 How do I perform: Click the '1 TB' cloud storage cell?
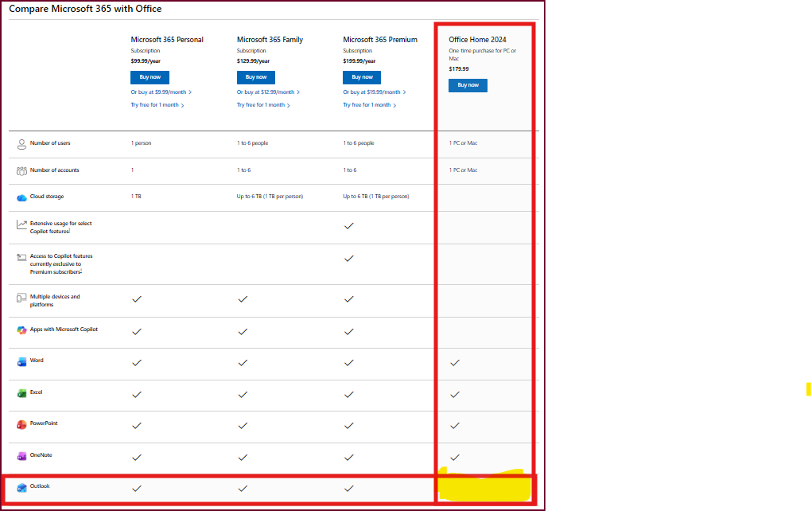136,197
